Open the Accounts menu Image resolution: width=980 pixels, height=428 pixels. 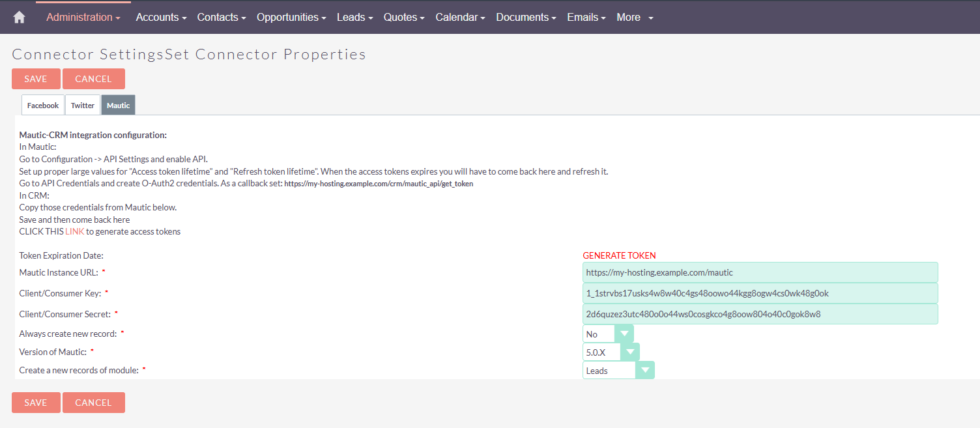[x=161, y=18]
